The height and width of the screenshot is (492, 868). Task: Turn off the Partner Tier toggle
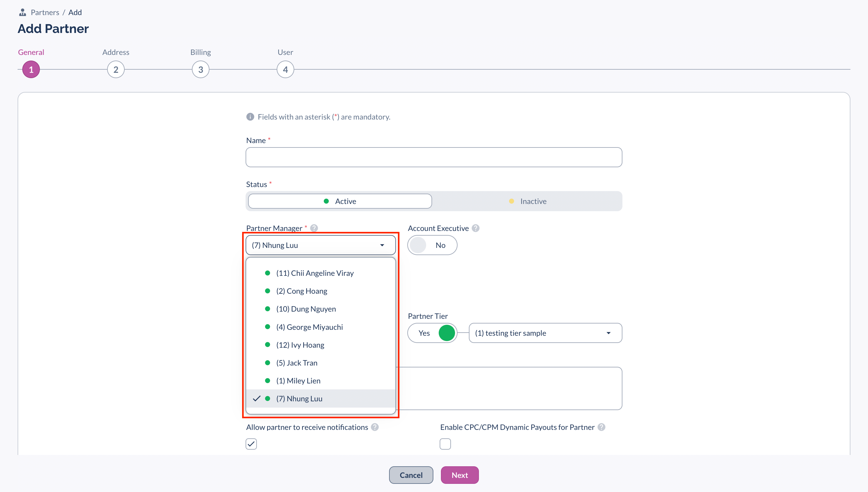pos(432,333)
